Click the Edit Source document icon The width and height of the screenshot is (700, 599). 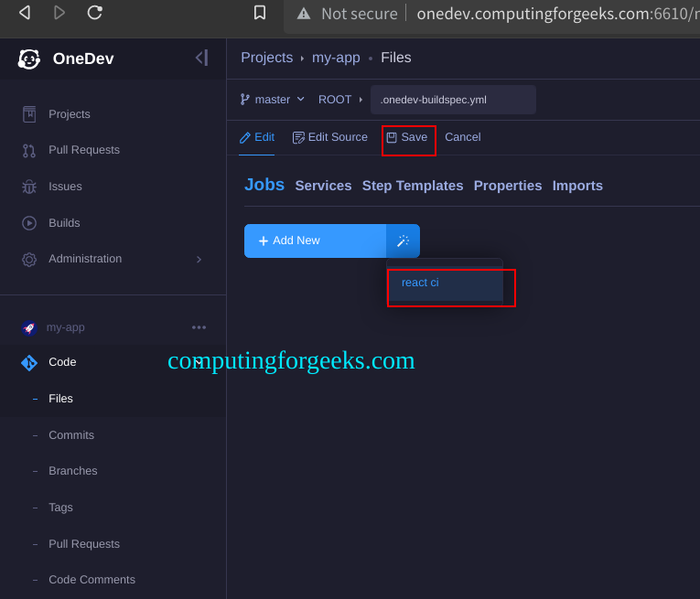coord(298,138)
